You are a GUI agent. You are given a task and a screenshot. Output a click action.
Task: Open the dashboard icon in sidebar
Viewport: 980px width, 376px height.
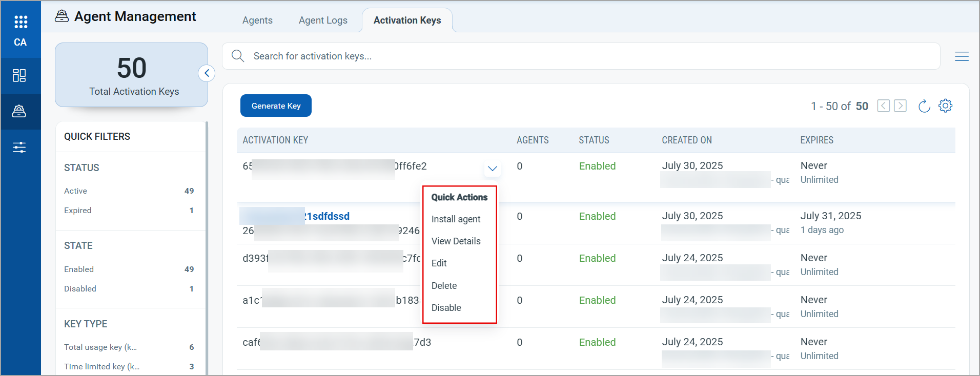(19, 76)
